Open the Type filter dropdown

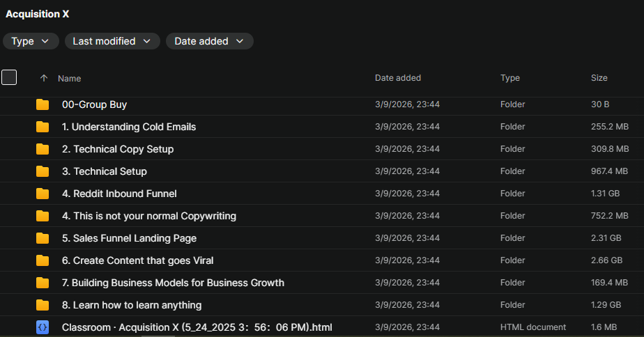pos(31,41)
